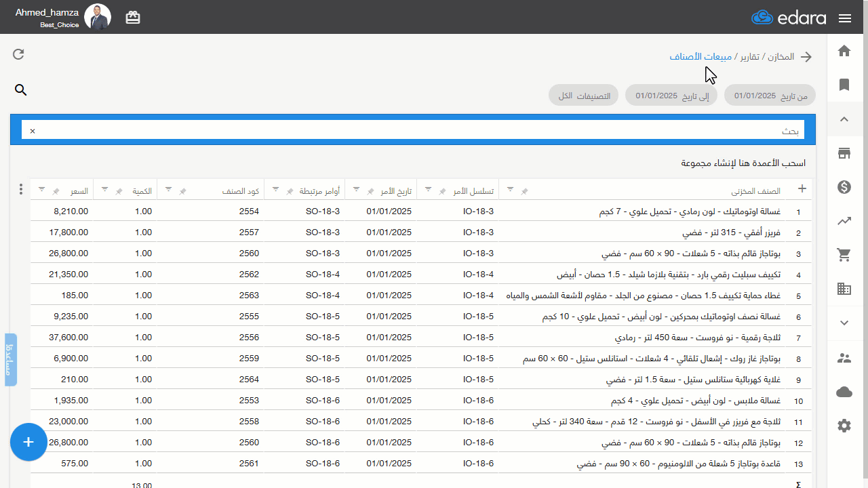Open the grid three-dots options menu

pyautogui.click(x=21, y=189)
